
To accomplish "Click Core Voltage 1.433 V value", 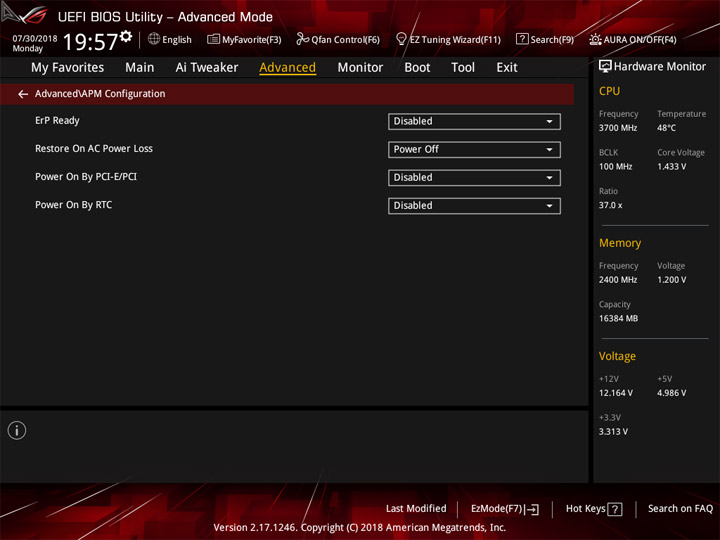I will coord(672,167).
